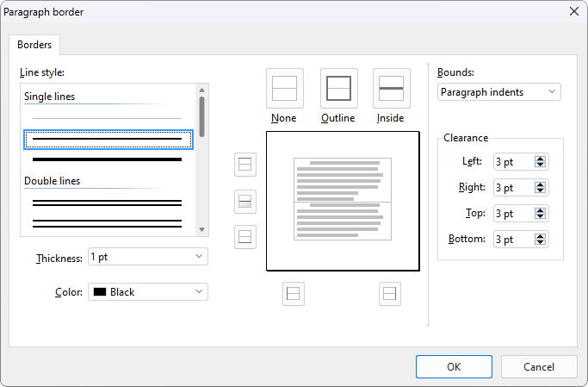Select the thinnest single line style
The image size is (588, 387).
(x=108, y=118)
